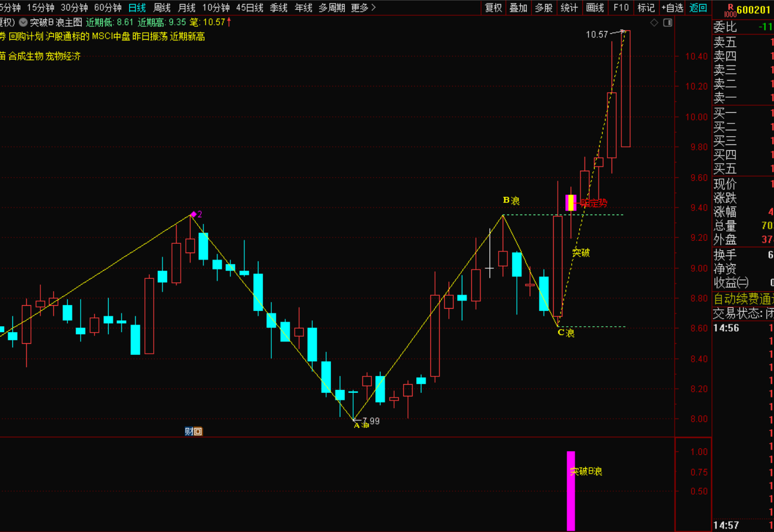The image size is (774, 532).
Task: Click the 近期新高 tag link
Action: [187, 36]
